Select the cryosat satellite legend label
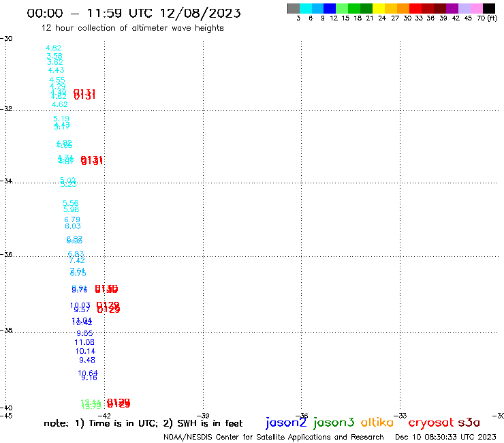The height and width of the screenshot is (443, 504). click(431, 423)
